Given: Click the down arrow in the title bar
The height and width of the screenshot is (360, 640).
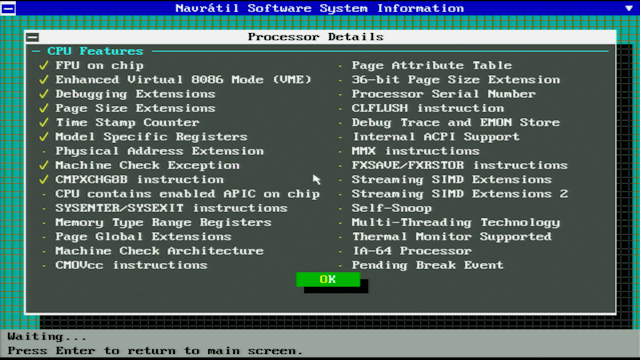Looking at the screenshot, I should point(629,8).
